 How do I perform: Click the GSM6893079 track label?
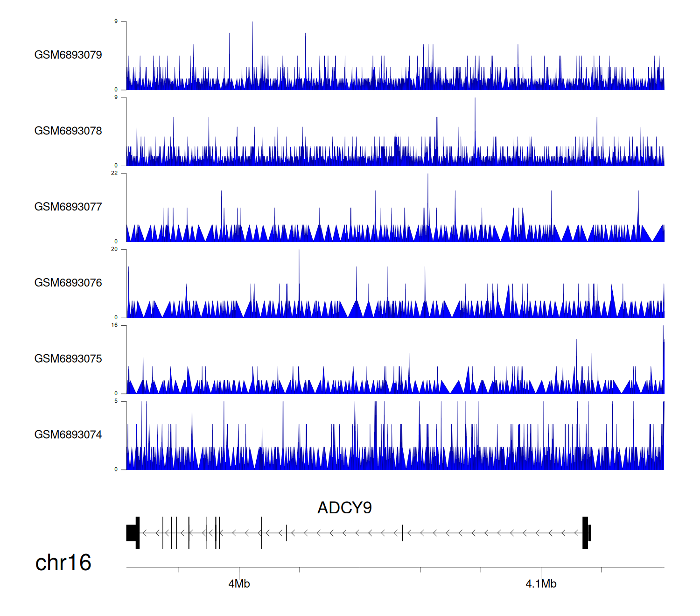click(68, 55)
